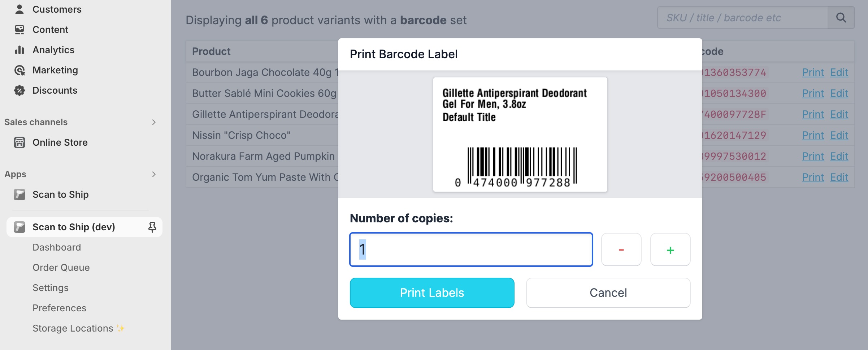Click the SKU / title / barcode search box
The height and width of the screenshot is (350, 868).
(x=742, y=18)
